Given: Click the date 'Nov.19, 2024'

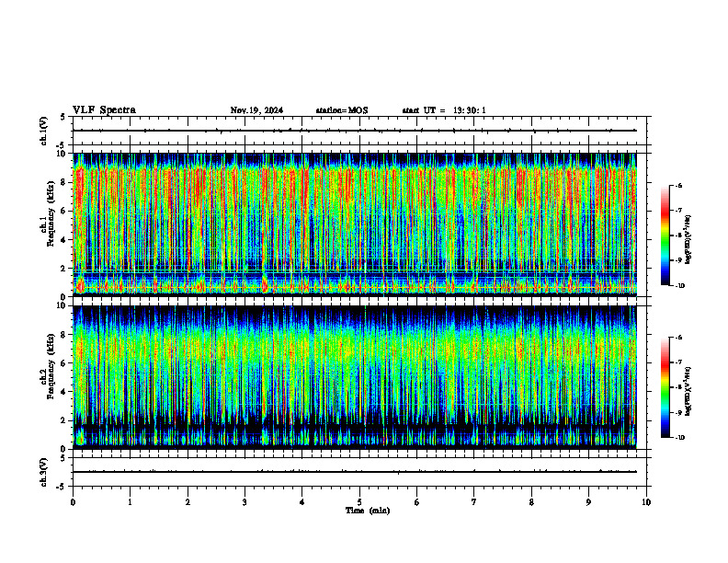Looking at the screenshot, I should tap(256, 110).
